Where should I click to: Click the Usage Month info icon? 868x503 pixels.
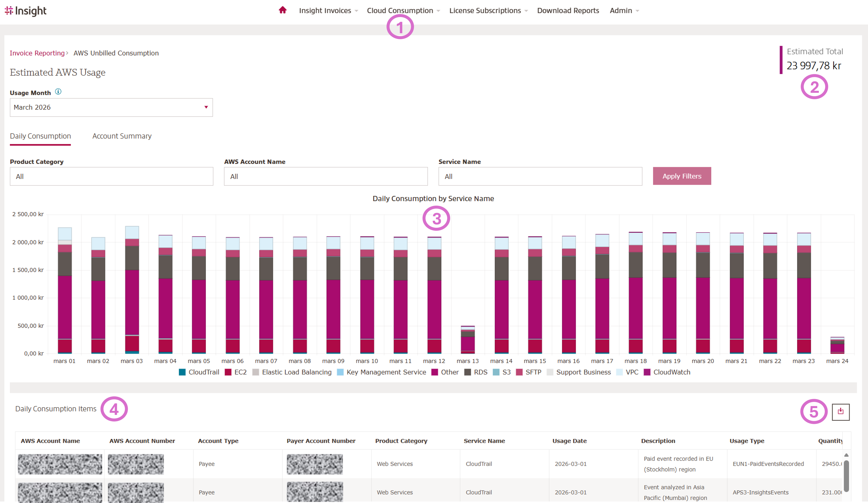[x=58, y=91]
